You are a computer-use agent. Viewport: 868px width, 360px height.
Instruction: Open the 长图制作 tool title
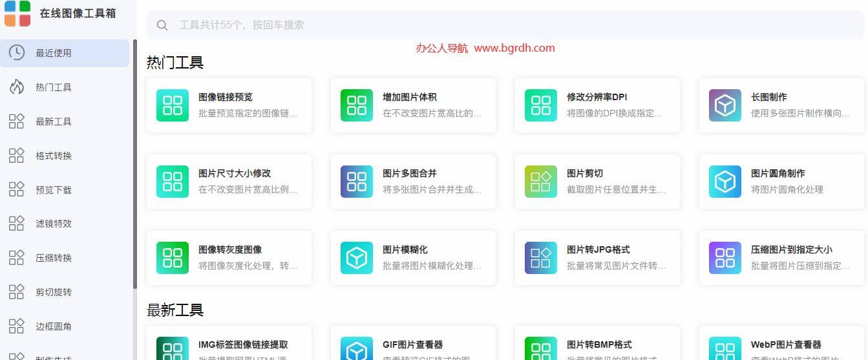[769, 97]
